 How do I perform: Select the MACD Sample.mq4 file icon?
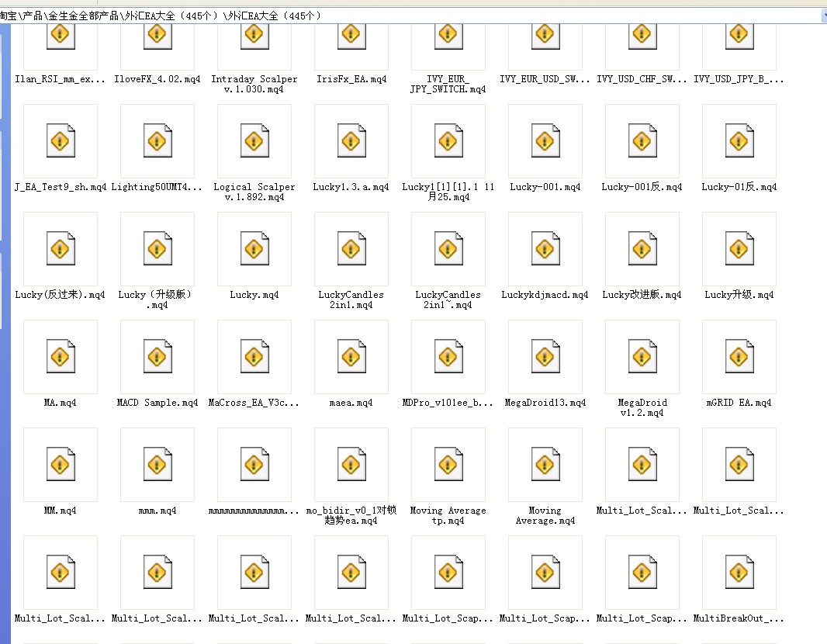157,357
